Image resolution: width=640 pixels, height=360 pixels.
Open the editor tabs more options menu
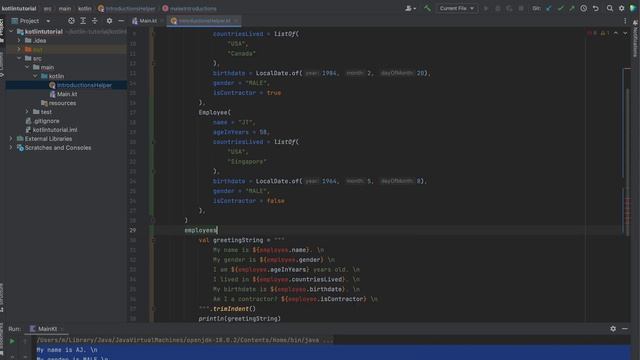625,21
